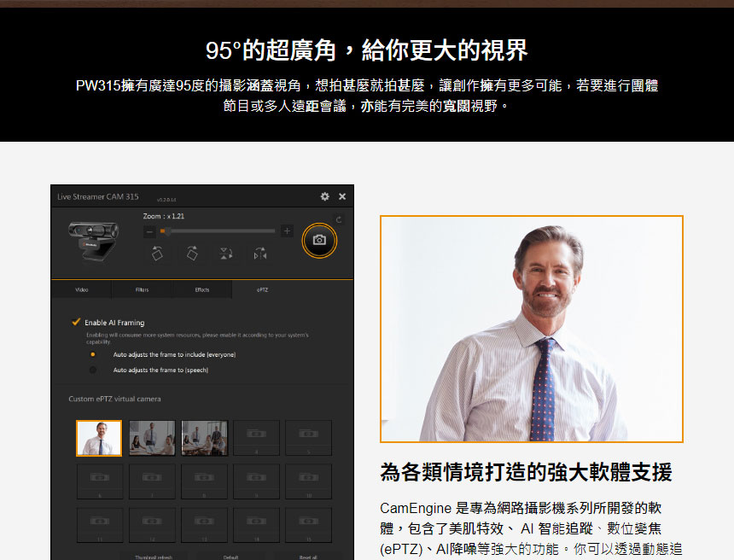Click the zoom-in plus icon
This screenshot has width=734, height=560.
[287, 231]
